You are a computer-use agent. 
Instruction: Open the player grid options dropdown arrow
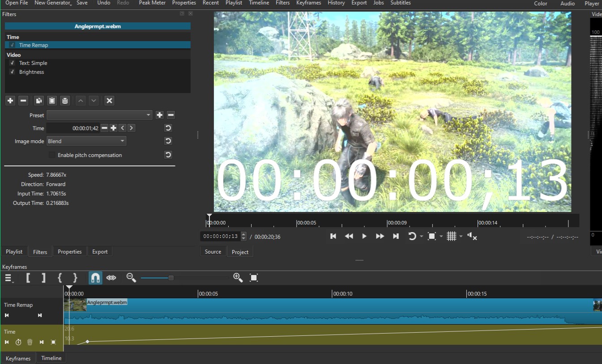461,237
